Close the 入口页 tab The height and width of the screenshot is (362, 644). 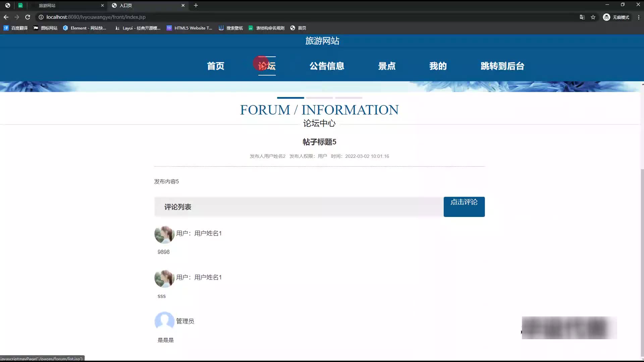tap(183, 5)
